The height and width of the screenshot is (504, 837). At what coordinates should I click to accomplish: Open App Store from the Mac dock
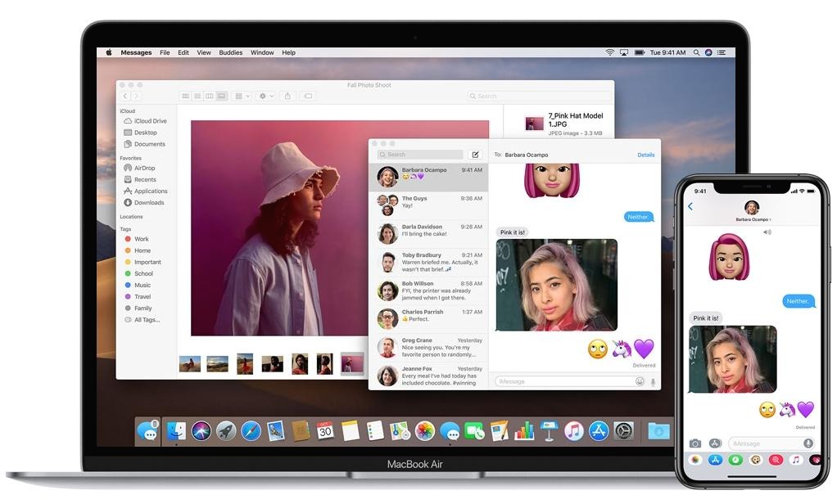tap(599, 431)
